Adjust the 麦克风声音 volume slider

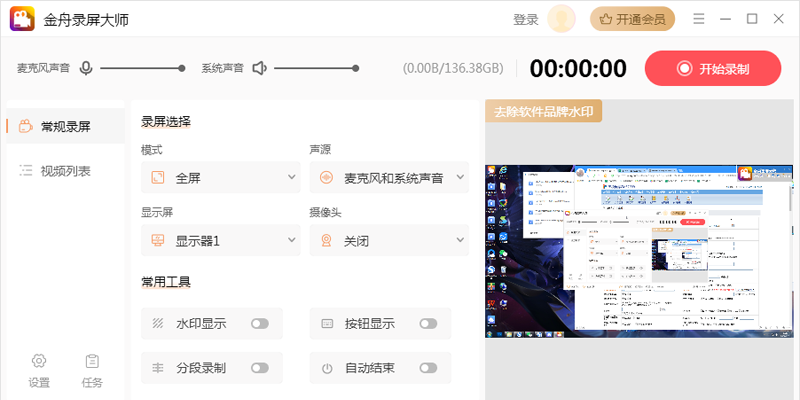(141, 68)
